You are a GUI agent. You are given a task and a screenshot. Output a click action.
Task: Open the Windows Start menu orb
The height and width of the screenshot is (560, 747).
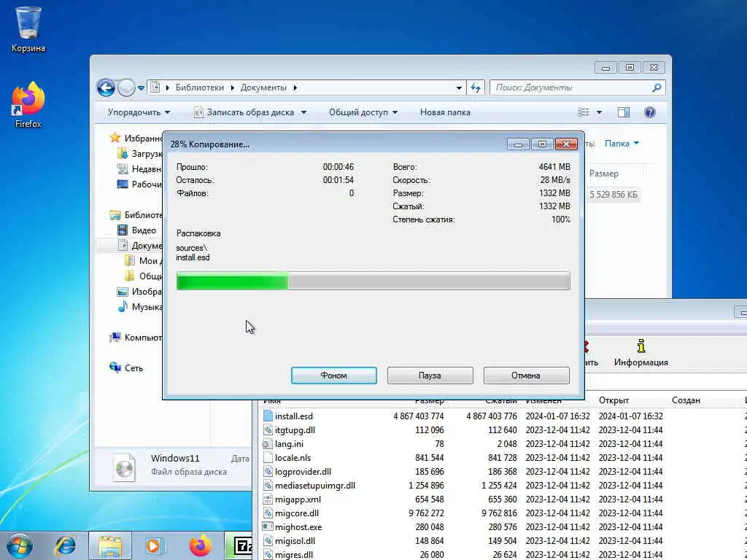coord(20,545)
